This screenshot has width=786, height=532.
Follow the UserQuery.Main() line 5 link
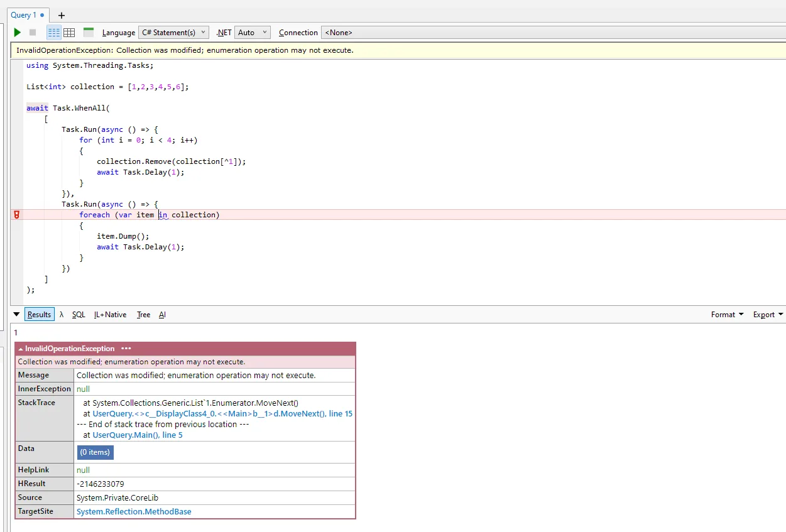[138, 435]
